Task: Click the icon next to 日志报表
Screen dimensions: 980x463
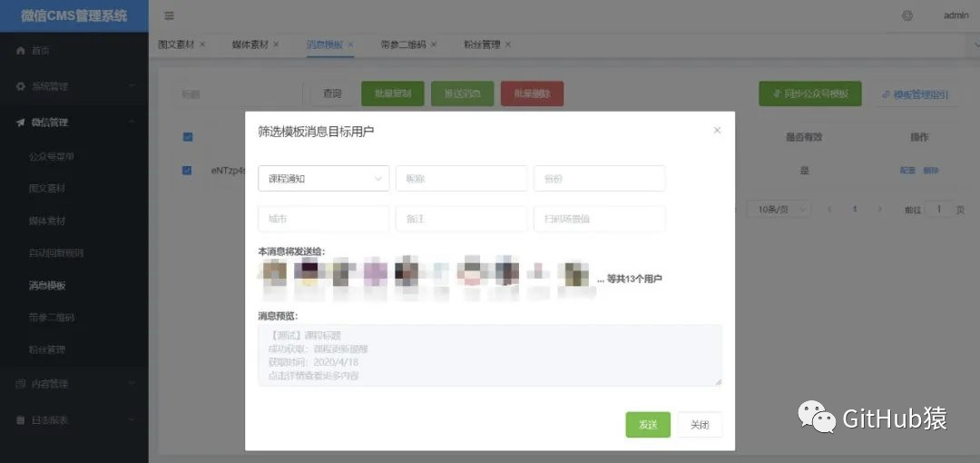Action: (x=21, y=419)
